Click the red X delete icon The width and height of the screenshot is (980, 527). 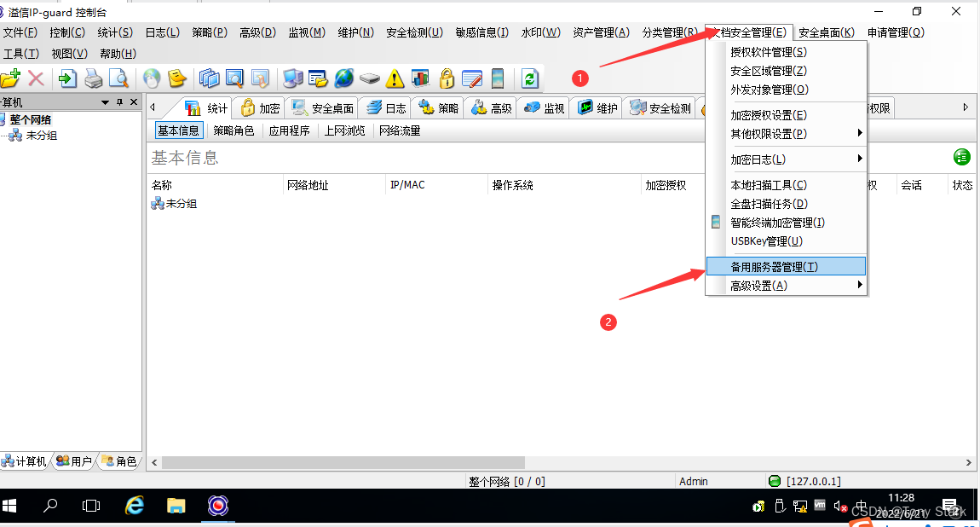click(x=37, y=78)
